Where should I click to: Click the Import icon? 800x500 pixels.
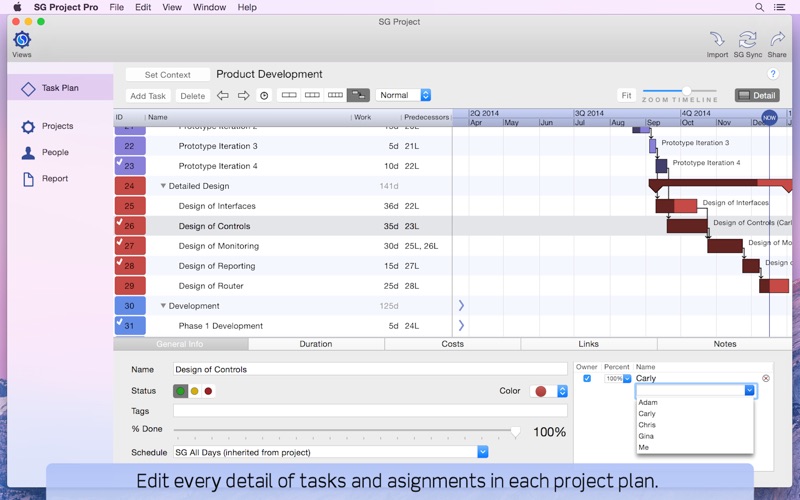(x=717, y=40)
